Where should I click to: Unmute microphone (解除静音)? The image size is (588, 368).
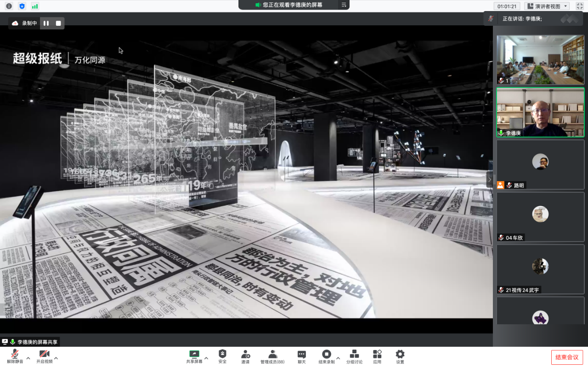pos(15,356)
